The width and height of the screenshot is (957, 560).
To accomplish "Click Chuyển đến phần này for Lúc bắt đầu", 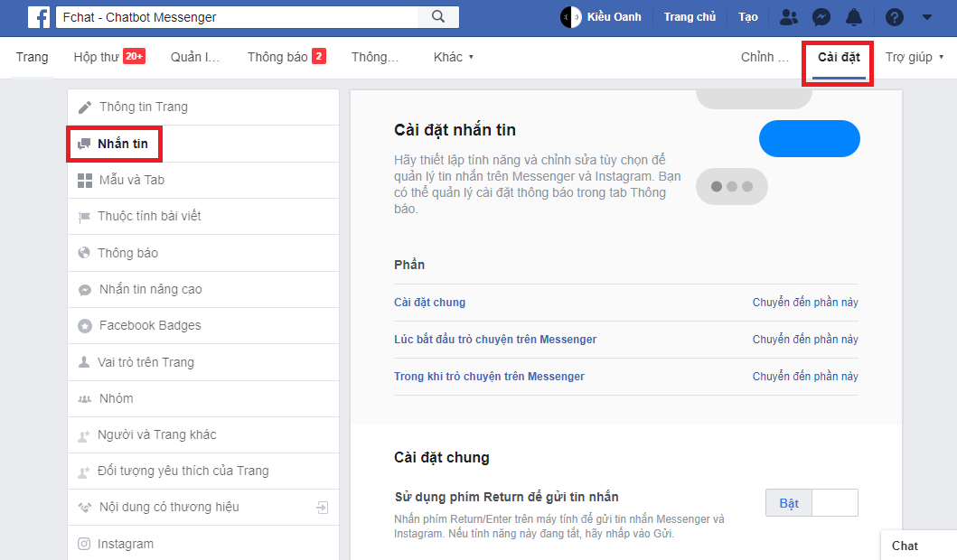I will pyautogui.click(x=805, y=340).
